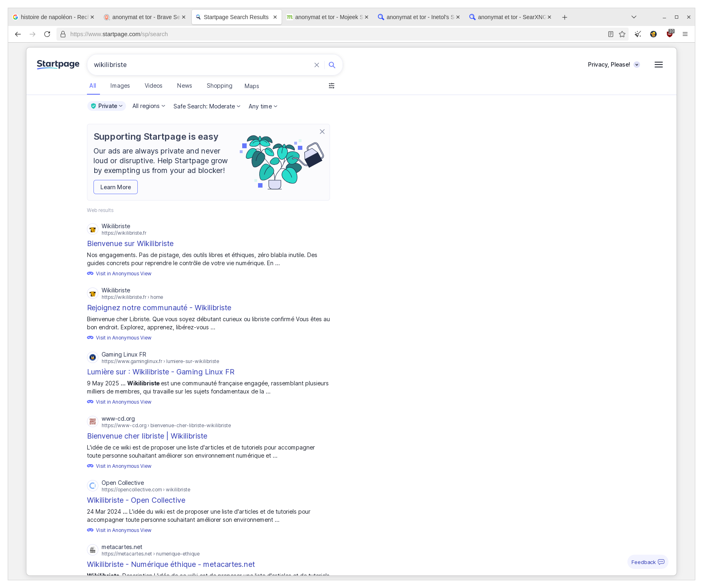Expand the Any time filter dropdown
This screenshot has width=703, height=588.
pyautogui.click(x=263, y=106)
